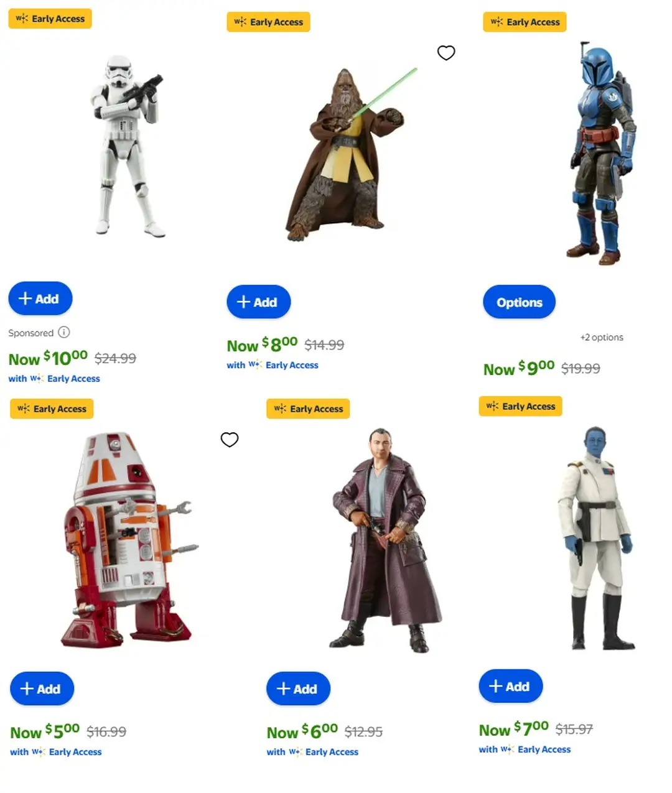Favorite the red R5 droid with heart icon

point(230,440)
